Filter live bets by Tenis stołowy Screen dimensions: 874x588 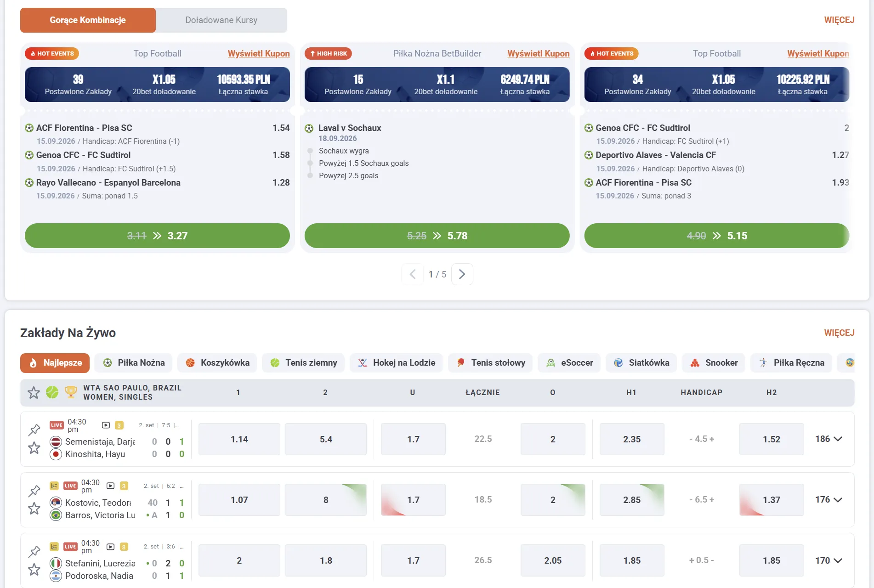[490, 363]
